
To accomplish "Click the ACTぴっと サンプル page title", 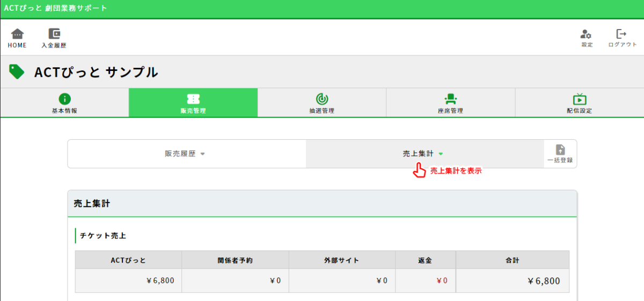I will (x=96, y=72).
